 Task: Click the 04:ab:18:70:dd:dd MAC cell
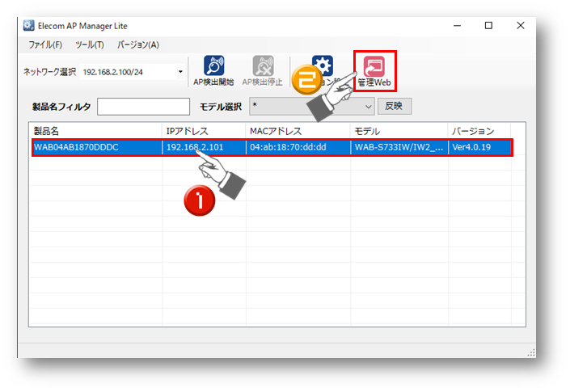click(288, 147)
